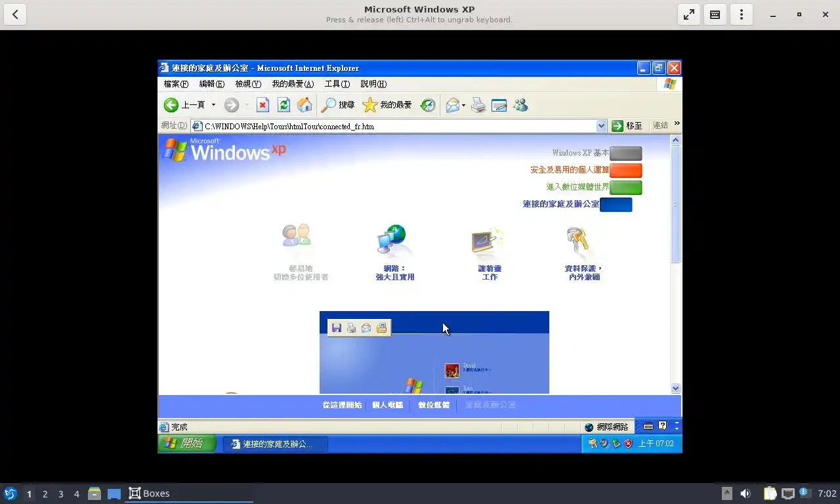Refresh the page in Internet Explorer
840x504 pixels.
(x=283, y=105)
